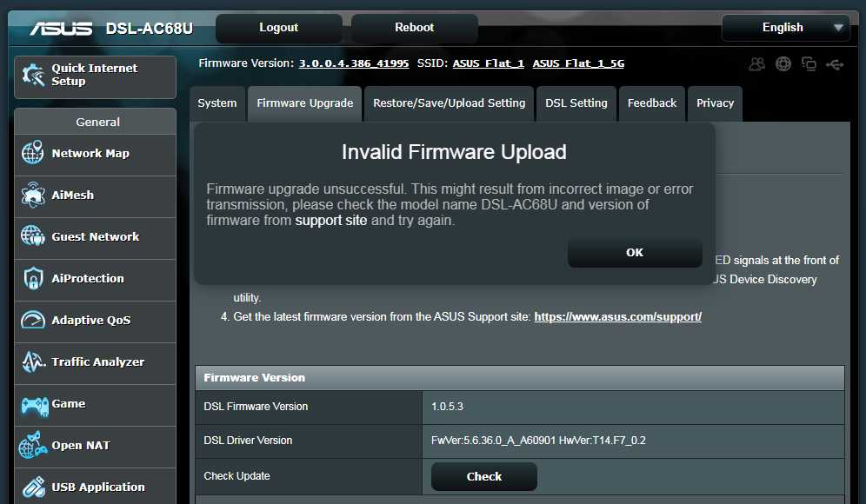Open Guest Network settings
866x504 pixels.
pos(95,238)
